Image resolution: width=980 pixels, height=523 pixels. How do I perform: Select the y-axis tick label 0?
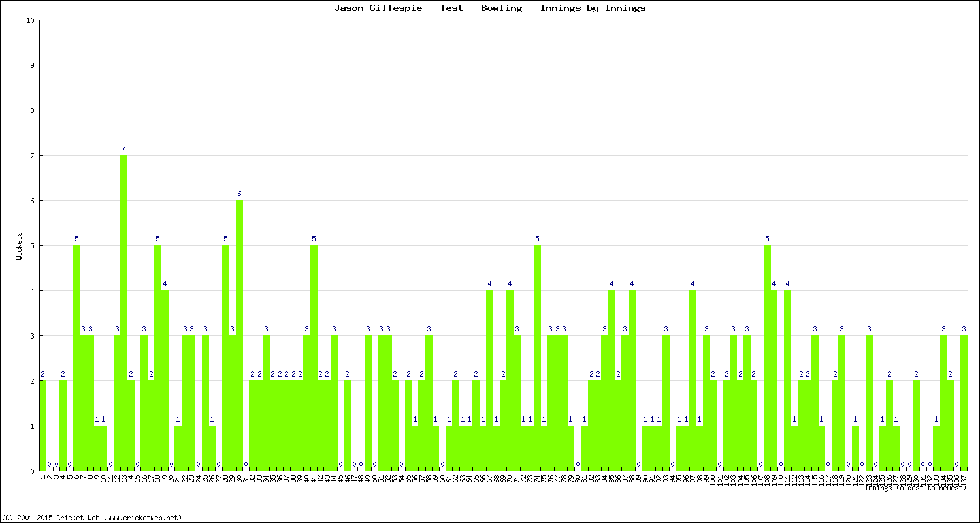[x=33, y=471]
